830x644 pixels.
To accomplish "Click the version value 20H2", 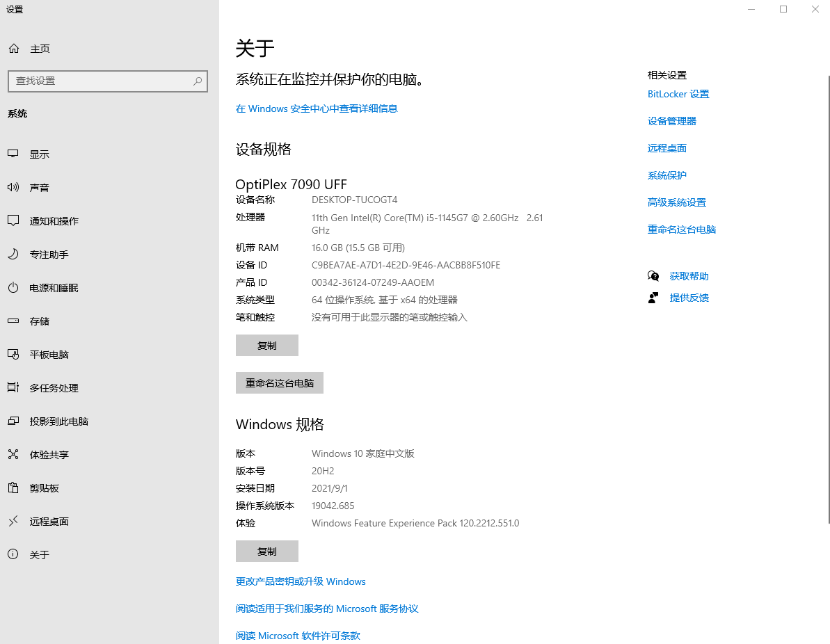I will [322, 470].
